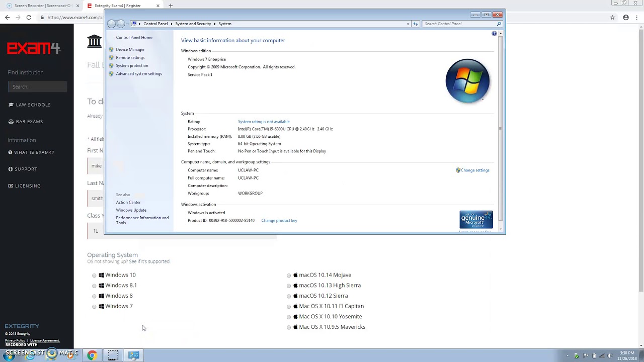Open Windows Update under See also
644x362 pixels.
point(131,210)
